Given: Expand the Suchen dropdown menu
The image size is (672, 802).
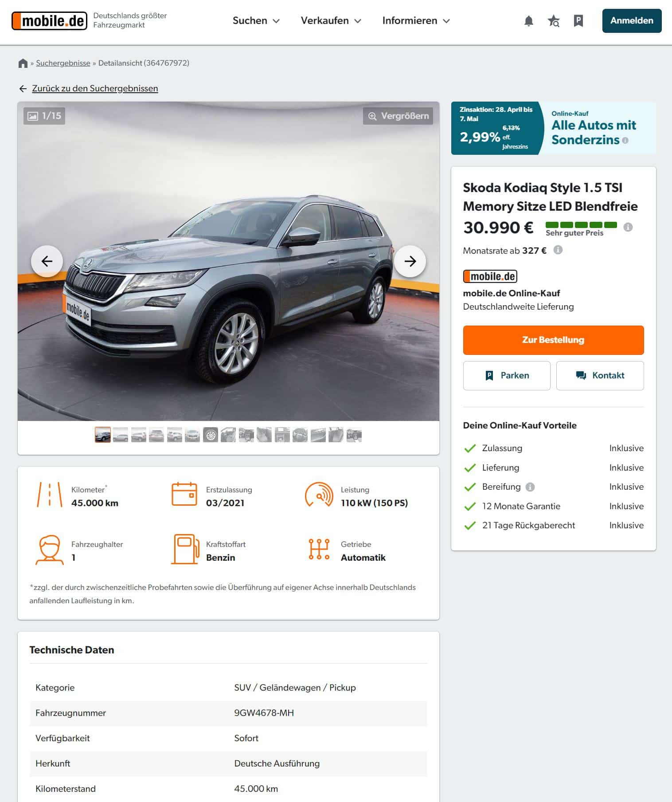Looking at the screenshot, I should 256,21.
